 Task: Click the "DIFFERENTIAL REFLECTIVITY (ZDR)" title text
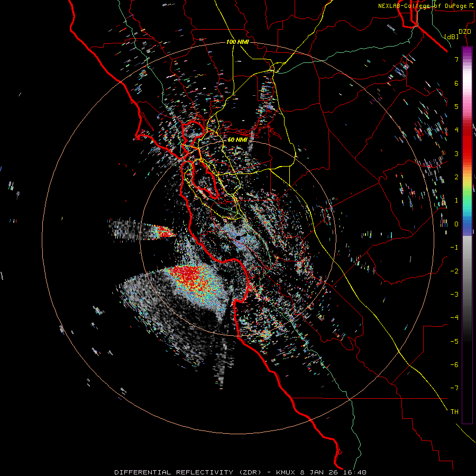coord(188,472)
